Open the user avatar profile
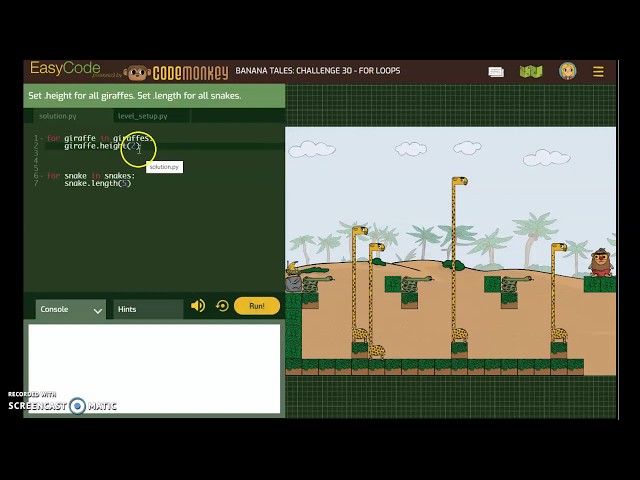 coord(567,71)
